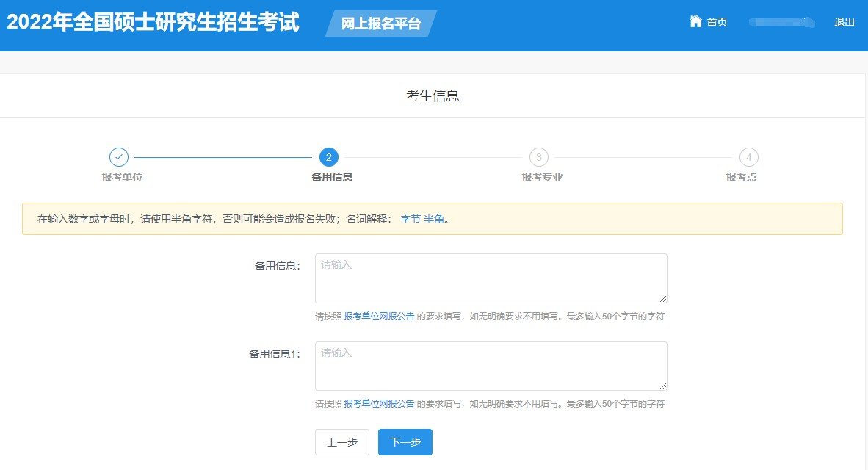Select the completed 报考单位 step checkmark icon

click(x=120, y=157)
